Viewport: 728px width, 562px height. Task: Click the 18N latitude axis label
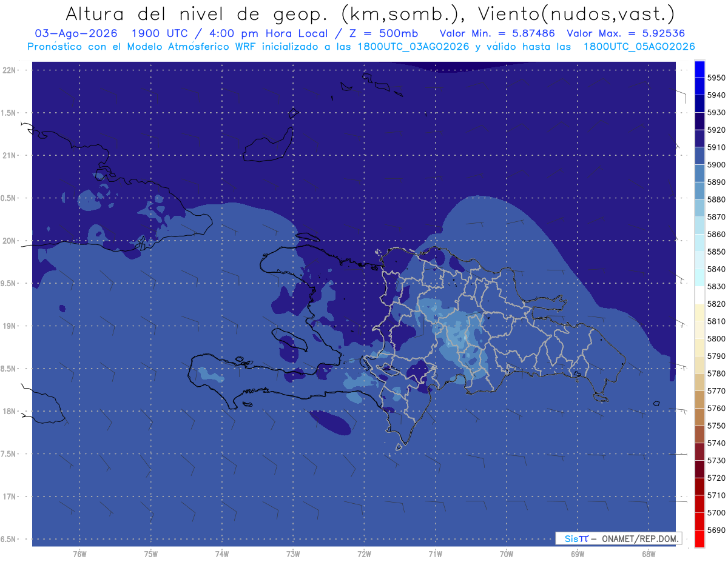coord(9,411)
